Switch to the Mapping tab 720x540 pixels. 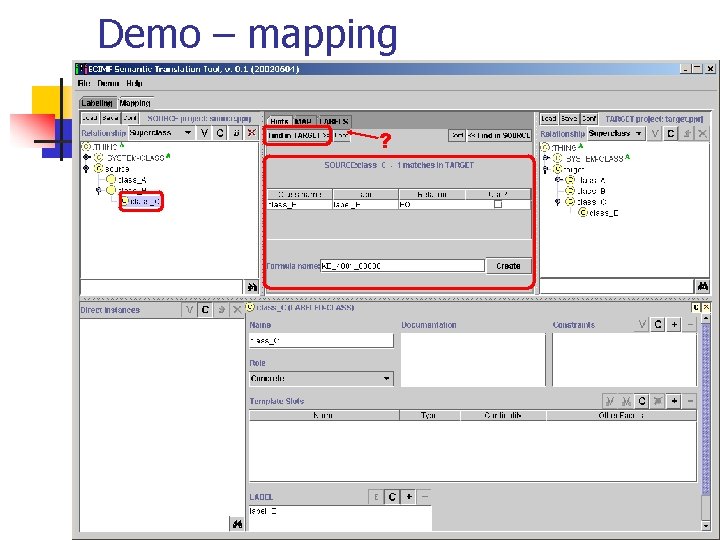pos(135,103)
